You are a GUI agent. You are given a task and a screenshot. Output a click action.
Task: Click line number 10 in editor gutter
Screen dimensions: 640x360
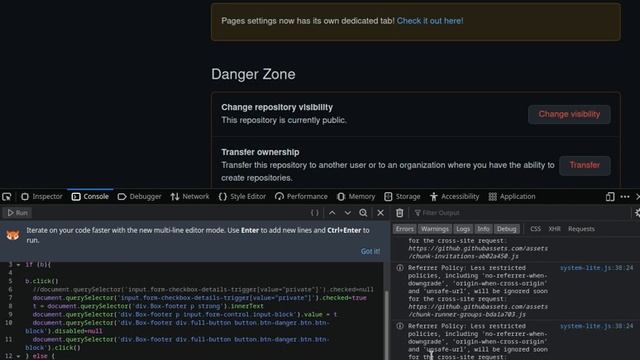point(9,323)
